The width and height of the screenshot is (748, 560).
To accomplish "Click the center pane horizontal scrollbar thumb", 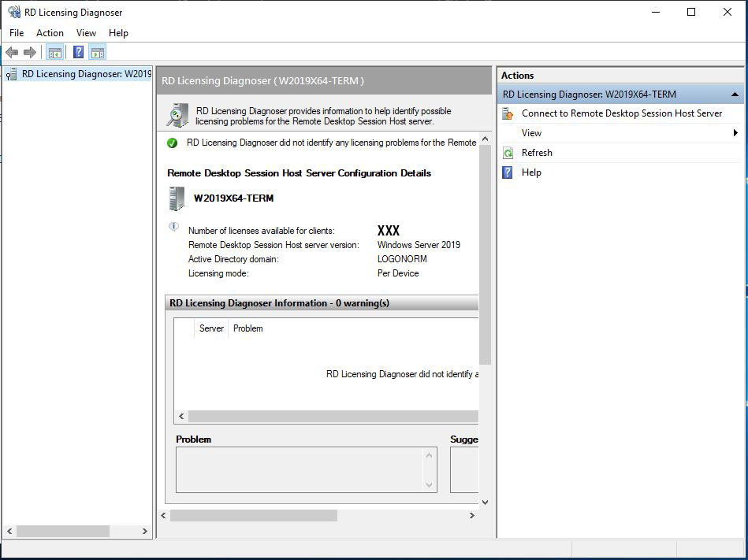I will [x=254, y=515].
